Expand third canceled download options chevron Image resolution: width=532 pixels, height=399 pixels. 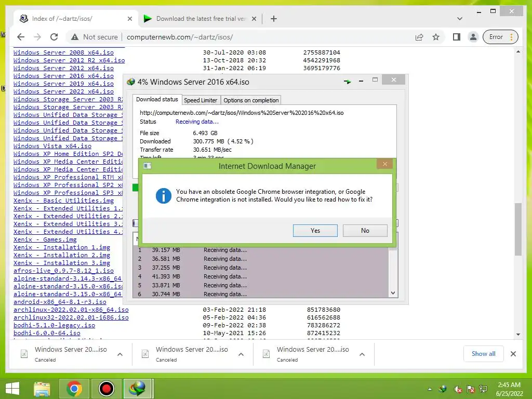[x=362, y=354]
